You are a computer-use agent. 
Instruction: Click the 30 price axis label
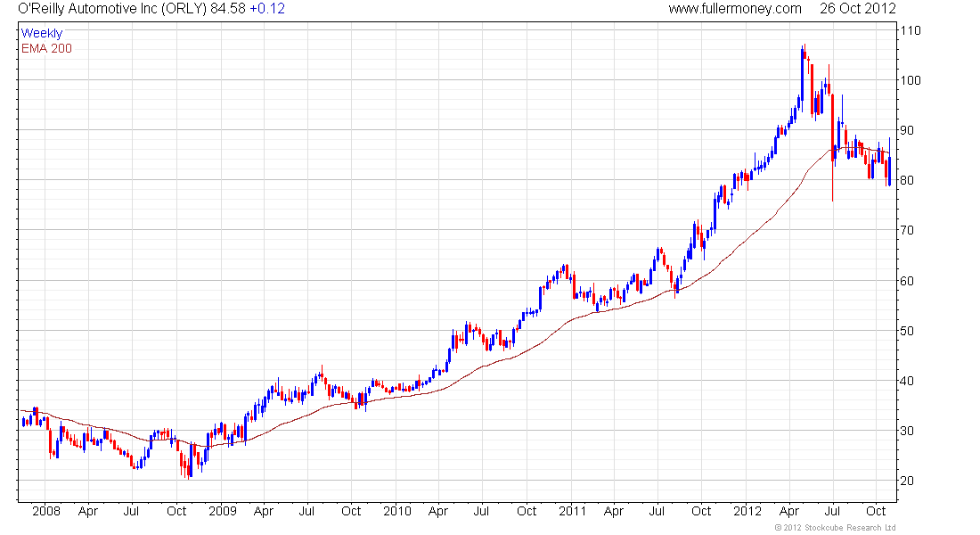908,431
